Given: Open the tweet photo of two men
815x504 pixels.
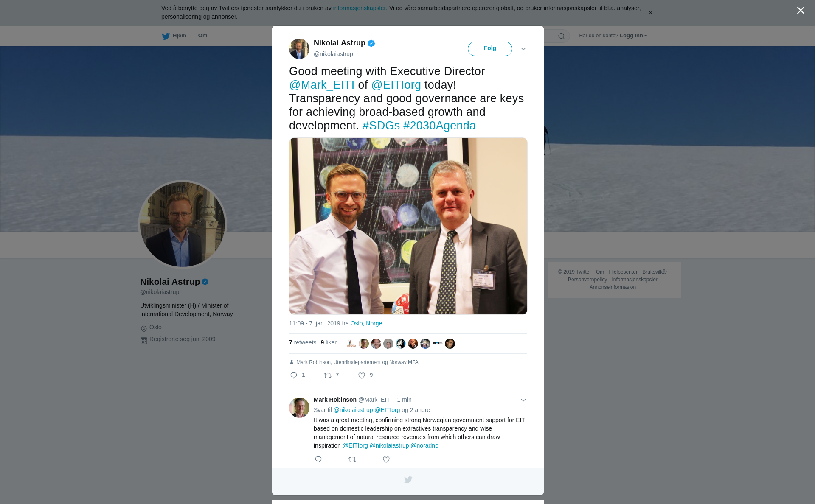Looking at the screenshot, I should click(408, 226).
